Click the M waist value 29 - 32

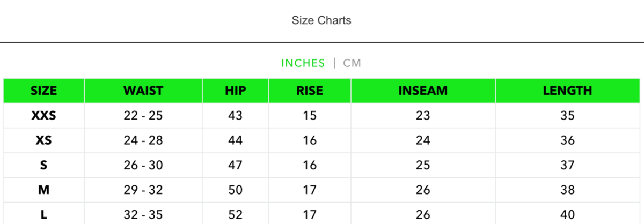tap(143, 190)
